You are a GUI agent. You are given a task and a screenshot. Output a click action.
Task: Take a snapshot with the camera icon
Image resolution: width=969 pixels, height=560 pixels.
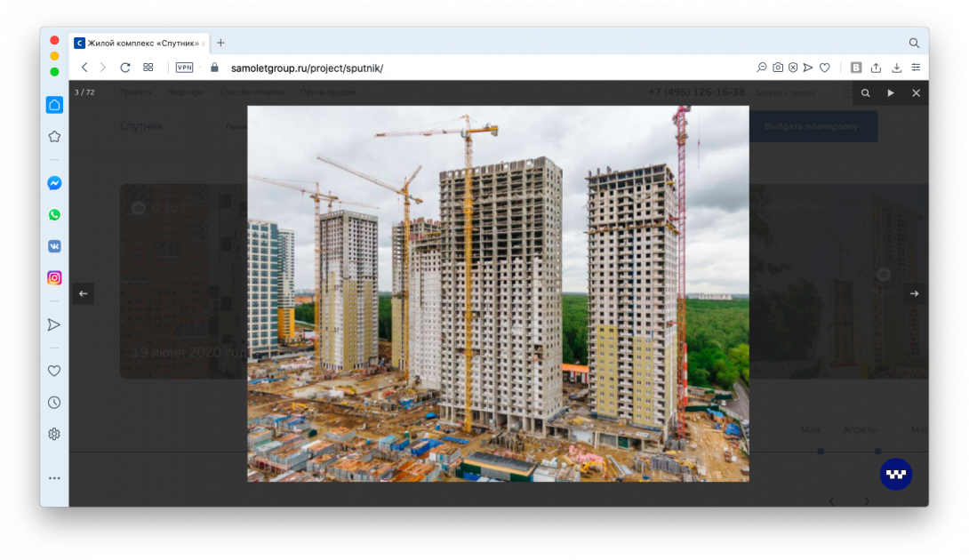(778, 68)
